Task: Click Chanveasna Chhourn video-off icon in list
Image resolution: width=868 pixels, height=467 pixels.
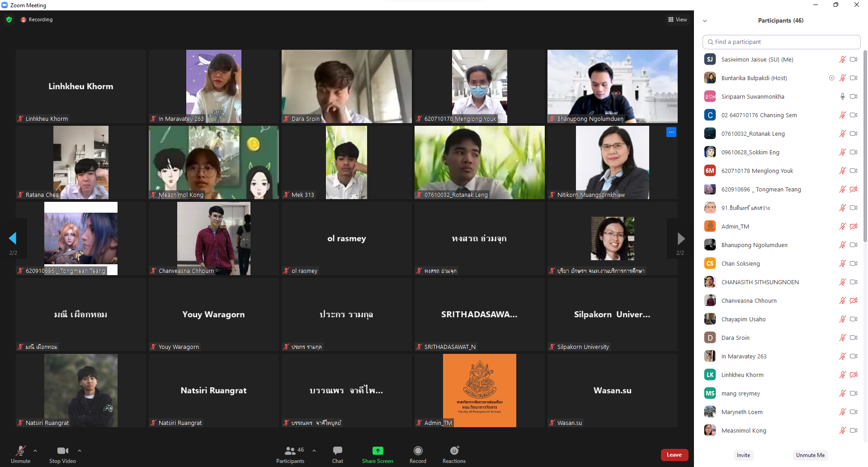Action: [x=854, y=300]
